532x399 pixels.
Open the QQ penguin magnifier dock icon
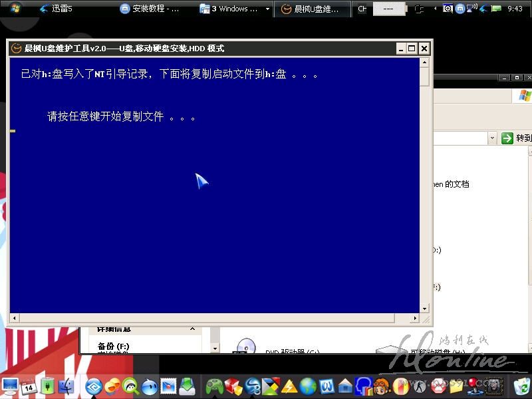(x=130, y=387)
